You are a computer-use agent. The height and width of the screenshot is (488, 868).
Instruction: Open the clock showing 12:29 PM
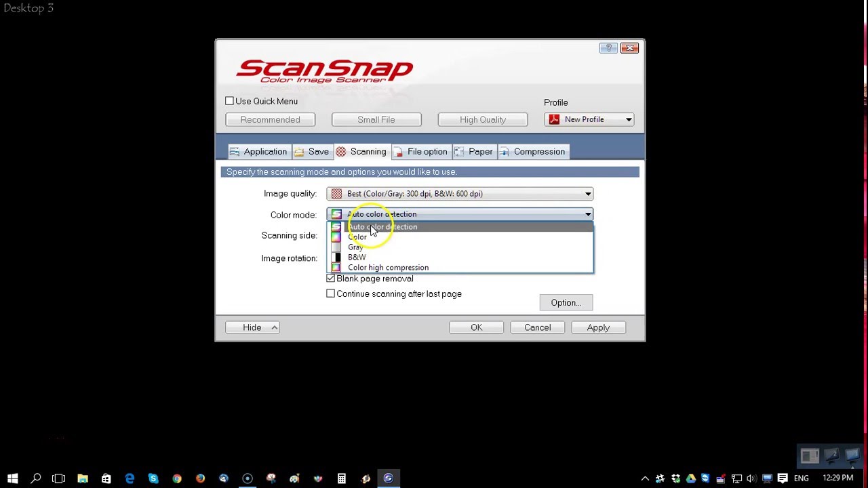click(x=838, y=479)
